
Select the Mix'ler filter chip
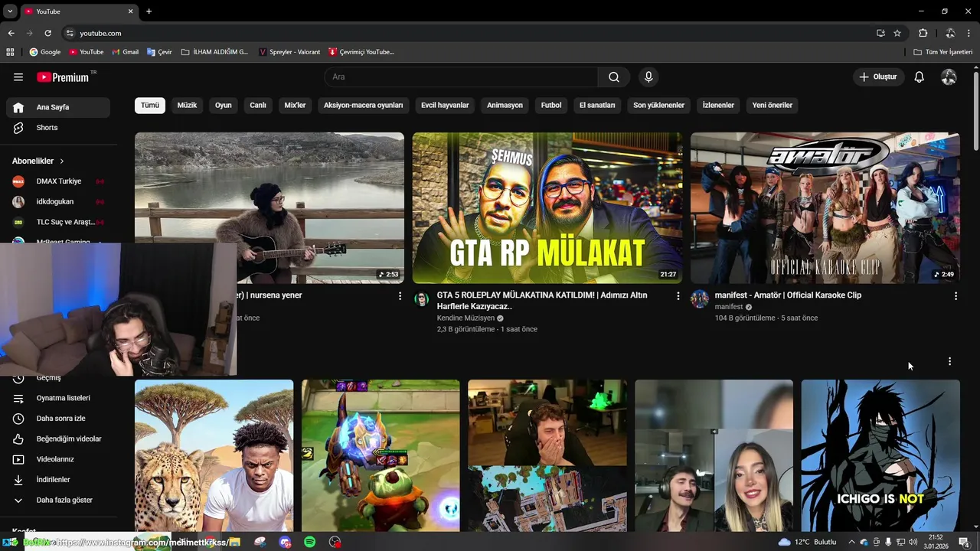296,105
